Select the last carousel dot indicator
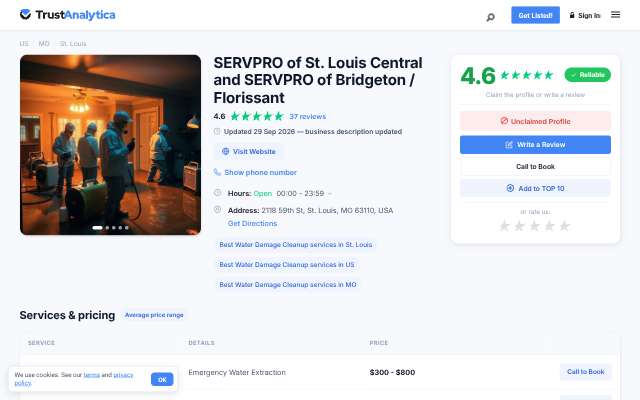640x400 pixels. tap(127, 228)
